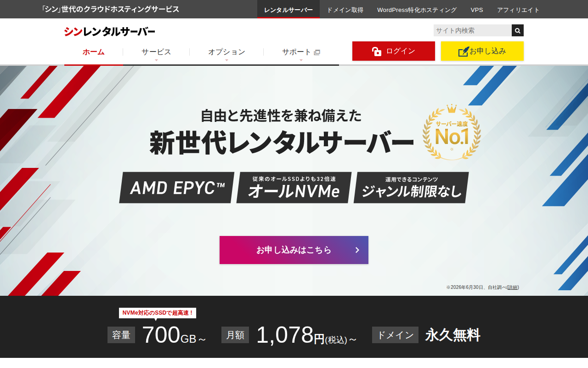
Task: Open the サポート menu
Action: point(301,52)
